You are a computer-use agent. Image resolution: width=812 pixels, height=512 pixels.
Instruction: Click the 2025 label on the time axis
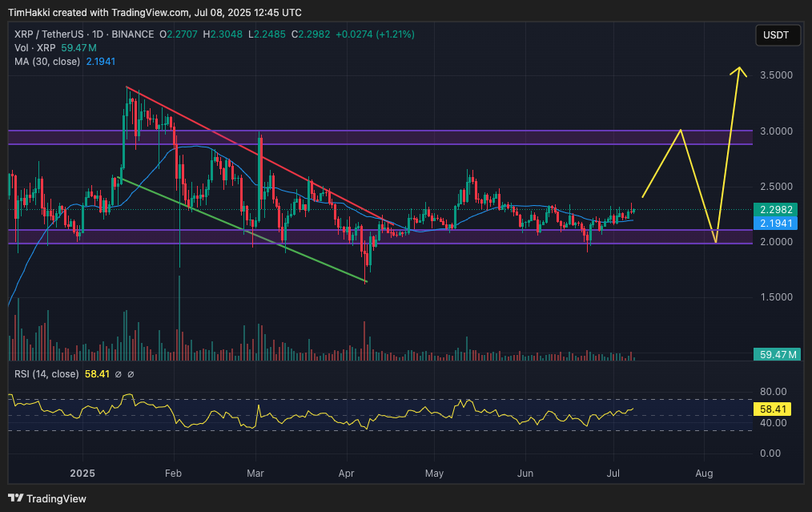pos(82,474)
